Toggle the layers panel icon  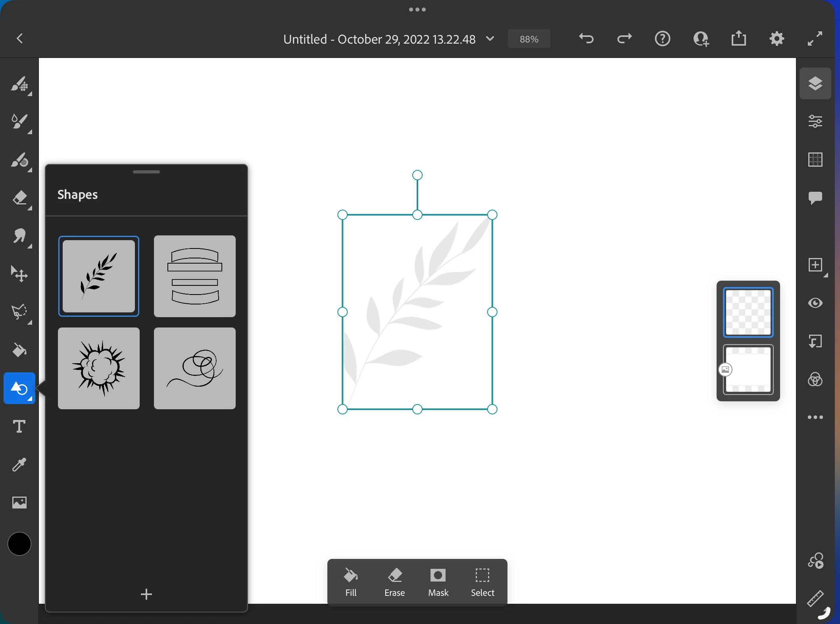[815, 83]
